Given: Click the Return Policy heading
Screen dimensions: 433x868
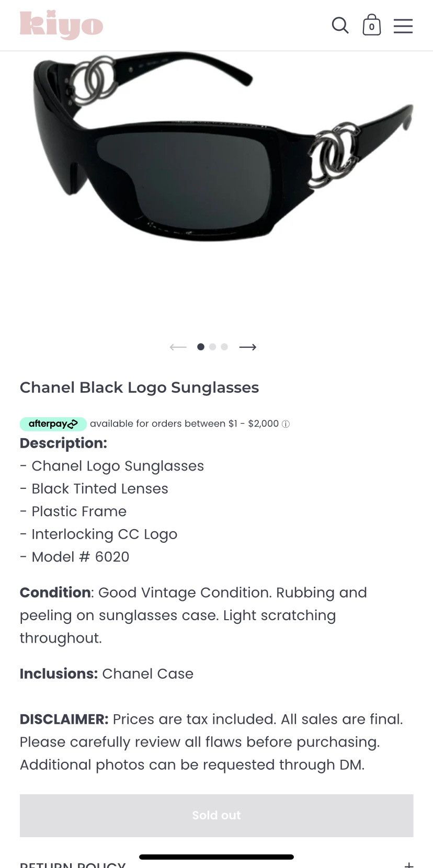Looking at the screenshot, I should click(x=73, y=864).
